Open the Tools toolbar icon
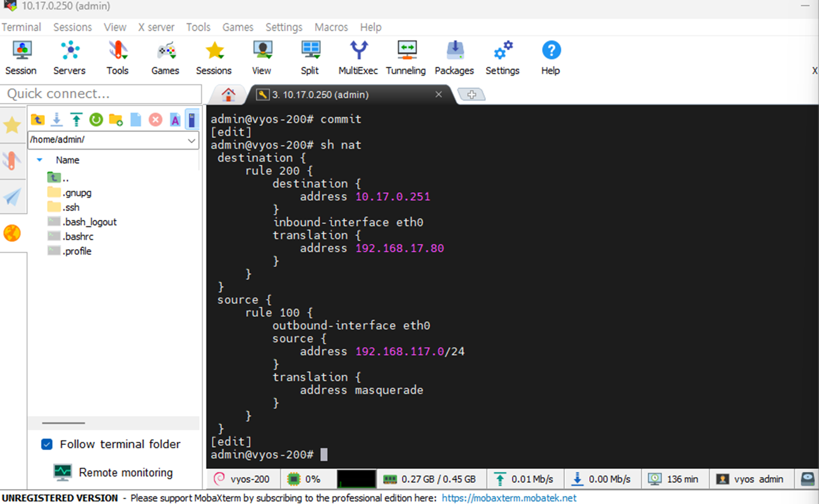The image size is (819, 504). pyautogui.click(x=118, y=58)
